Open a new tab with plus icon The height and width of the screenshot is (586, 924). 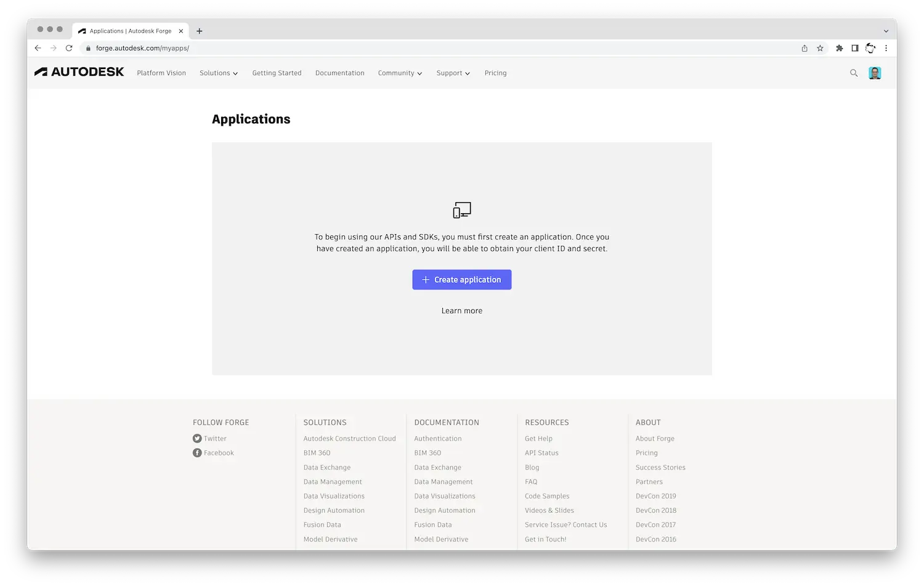pyautogui.click(x=199, y=31)
